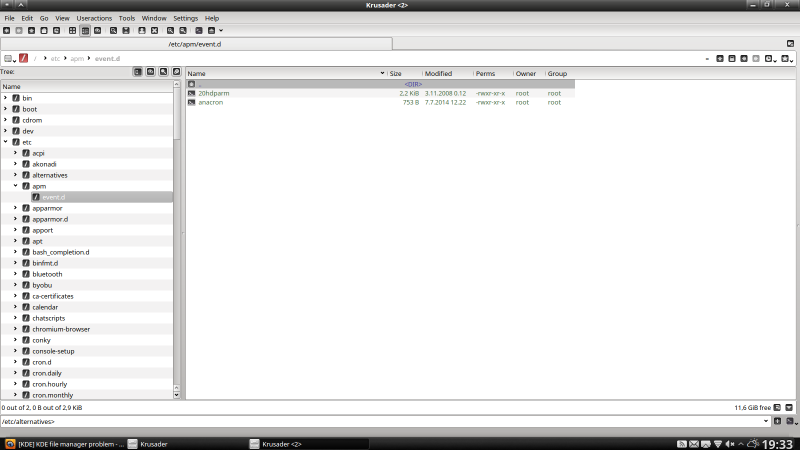This screenshot has height=450, width=800.
Task: Collapse the apm folder in tree
Action: pos(15,186)
